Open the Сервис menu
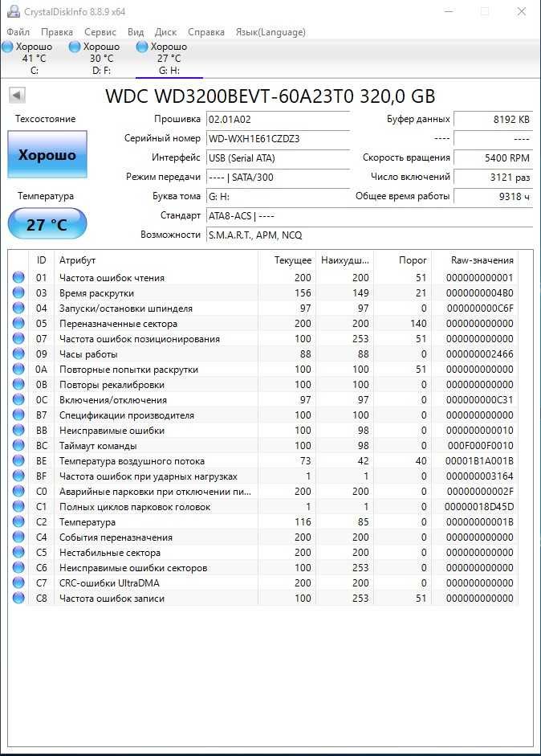Viewport: 541px width, 756px height. click(100, 32)
